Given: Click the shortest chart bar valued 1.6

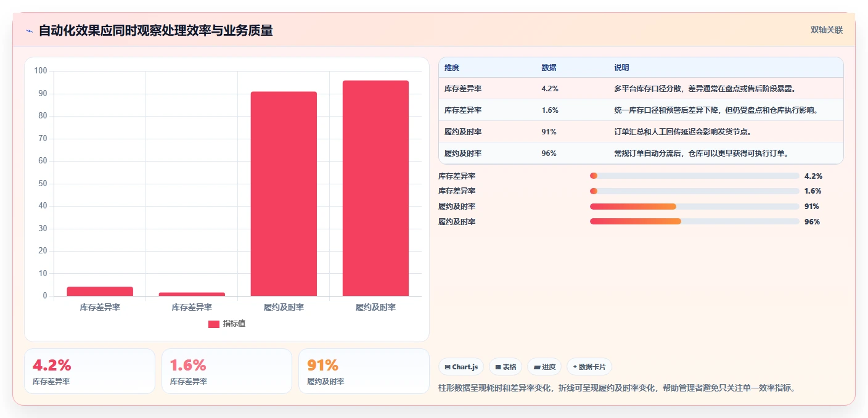Looking at the screenshot, I should point(192,294).
